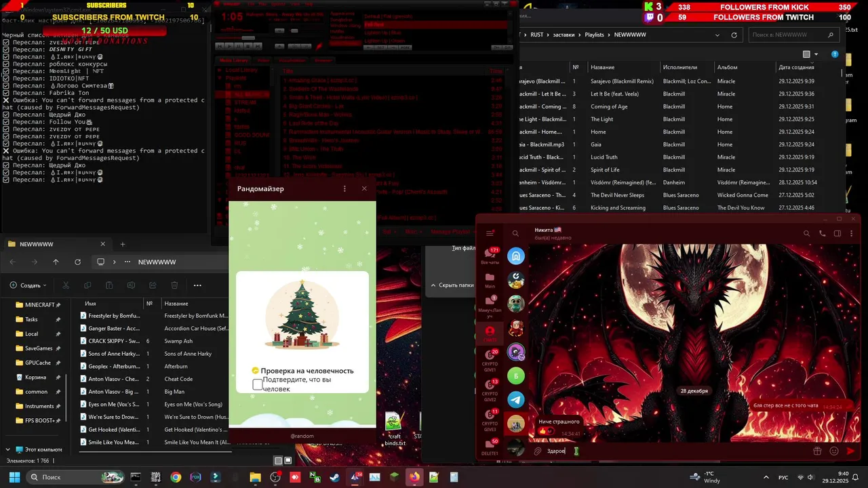Sort by Альбом column header
This screenshot has height=488, width=868.
point(746,67)
